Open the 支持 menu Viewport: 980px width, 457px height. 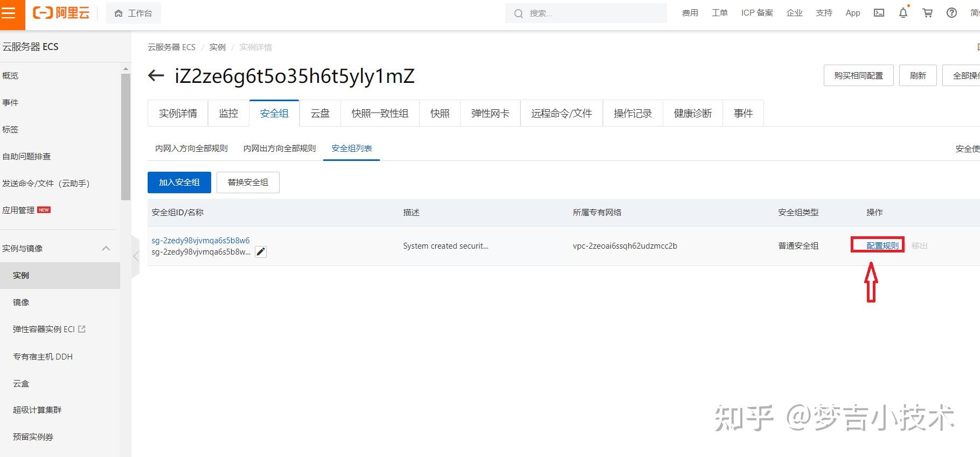coord(824,13)
